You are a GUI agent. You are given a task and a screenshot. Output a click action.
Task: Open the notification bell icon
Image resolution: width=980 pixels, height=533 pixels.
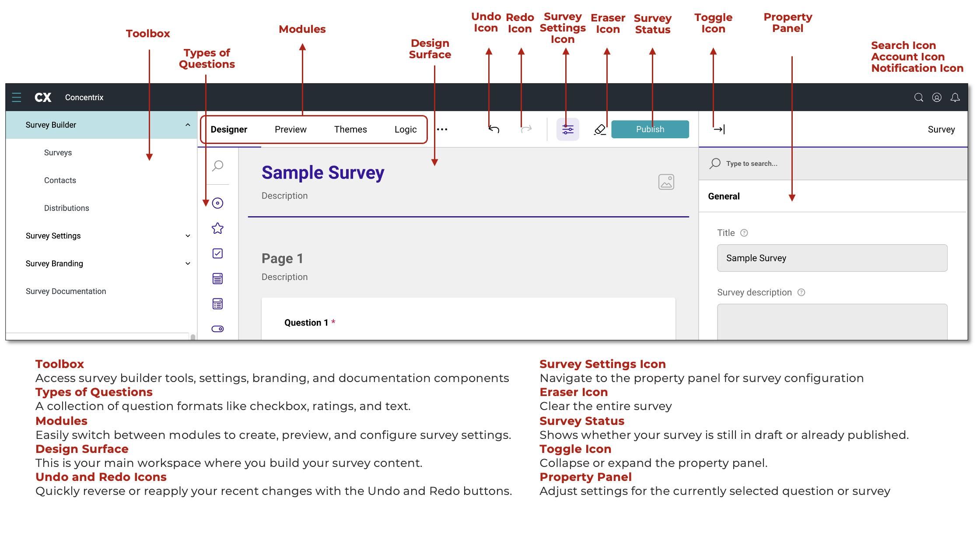click(955, 98)
